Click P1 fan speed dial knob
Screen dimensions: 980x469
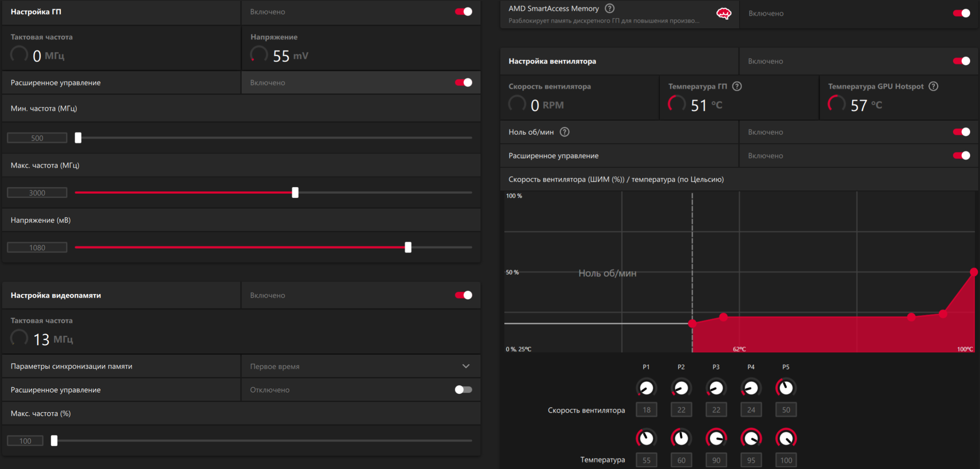point(646,388)
